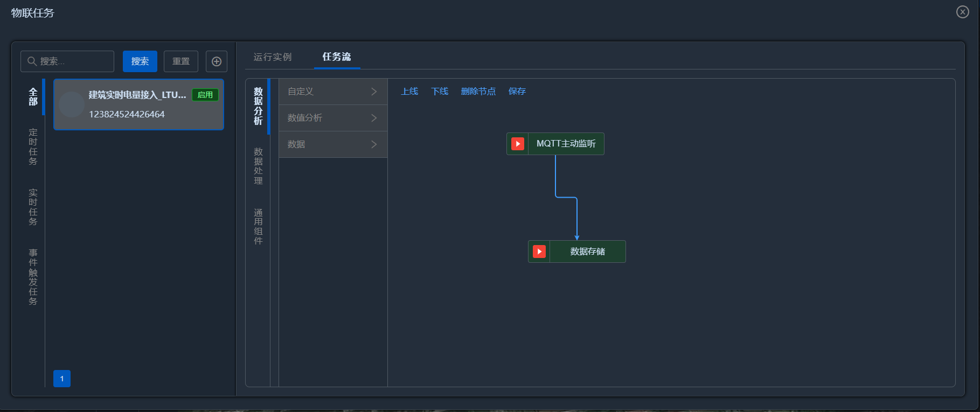Focus the 搜索 input field
The width and height of the screenshot is (980, 412).
tap(74, 61)
